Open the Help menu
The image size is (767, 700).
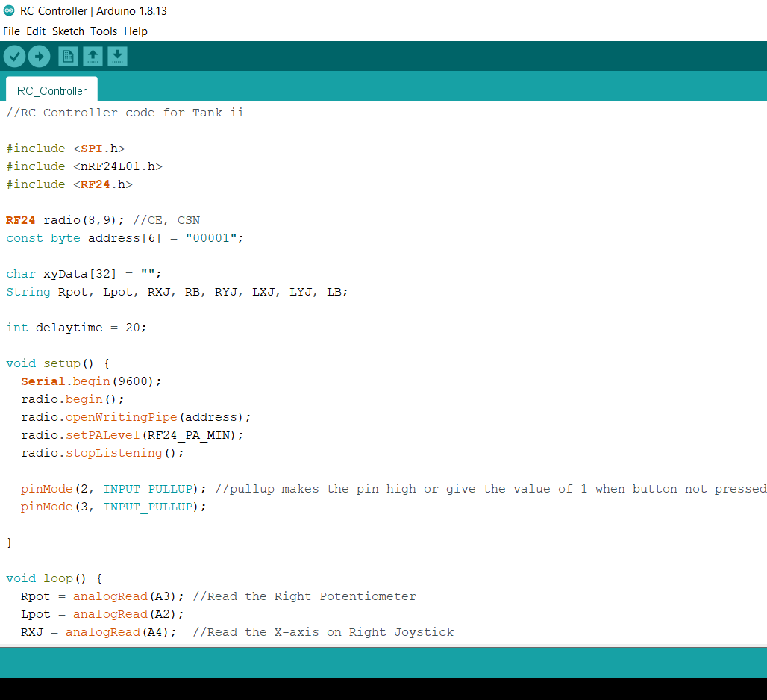[136, 31]
